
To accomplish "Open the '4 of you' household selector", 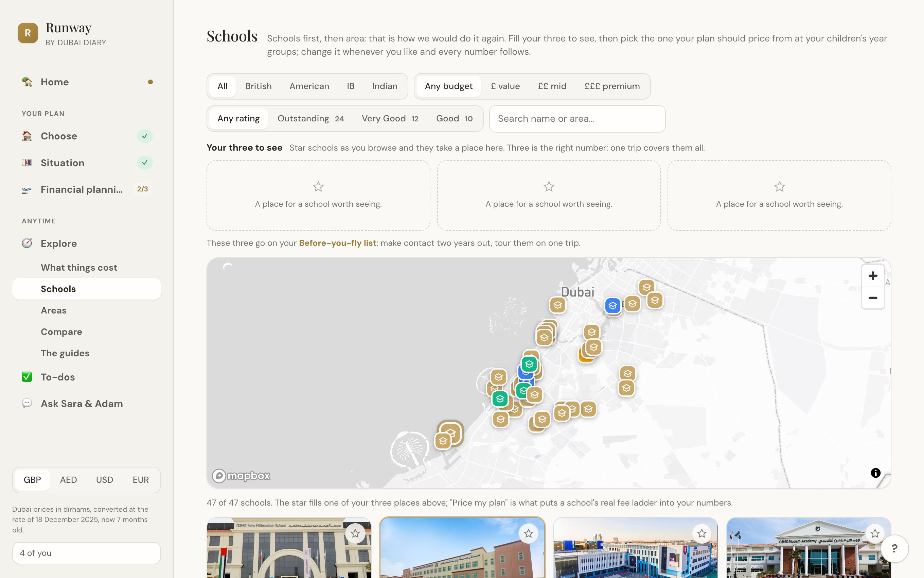I will [86, 553].
